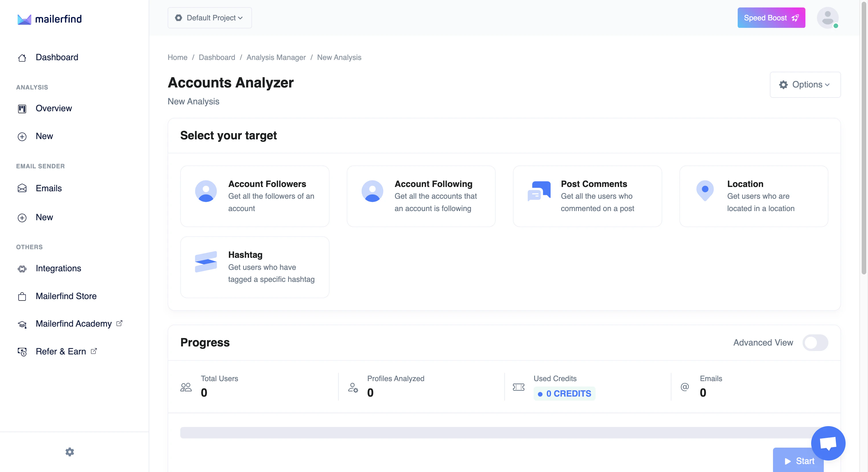The height and width of the screenshot is (472, 868).
Task: Click the settings gear at sidebar bottom
Action: (69, 452)
